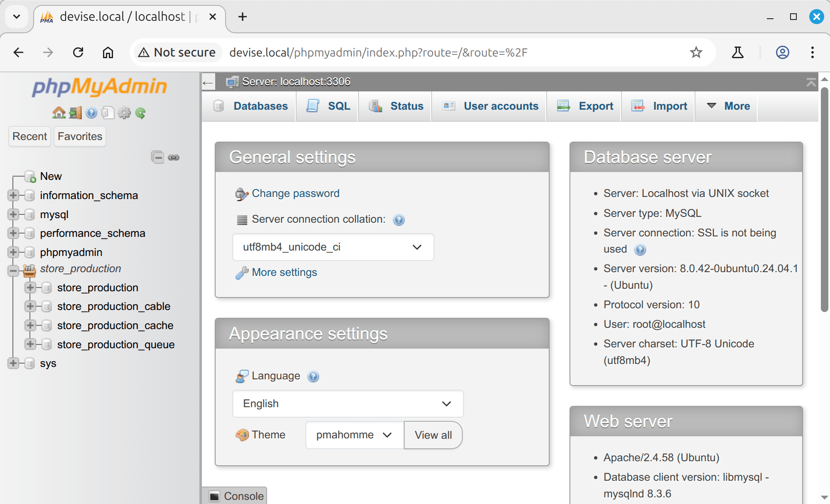The width and height of the screenshot is (830, 504).
Task: Select the New database tree item
Action: pos(51,177)
